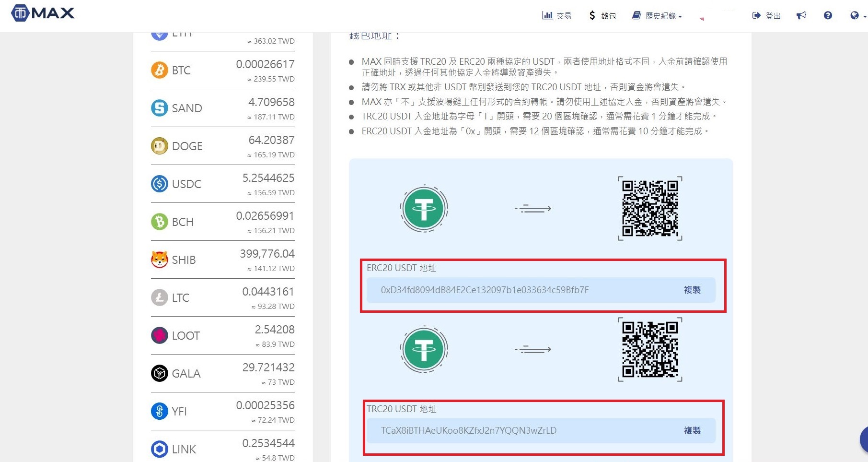Viewport: 868px width, 462px height.
Task: Click the ERC20 USDT 地址 label
Action: [x=402, y=268]
